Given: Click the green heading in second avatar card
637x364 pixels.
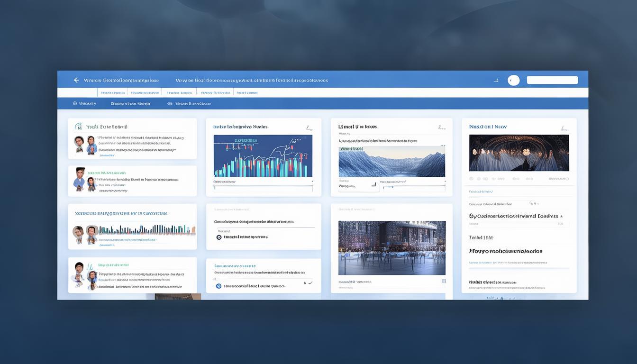Looking at the screenshot, I should click(x=106, y=173).
